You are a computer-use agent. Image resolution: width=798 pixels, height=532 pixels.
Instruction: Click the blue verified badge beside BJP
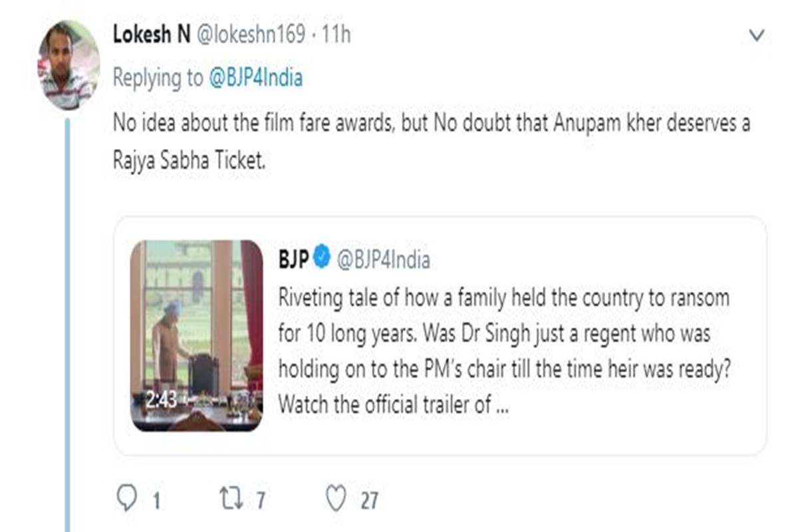pos(323,259)
